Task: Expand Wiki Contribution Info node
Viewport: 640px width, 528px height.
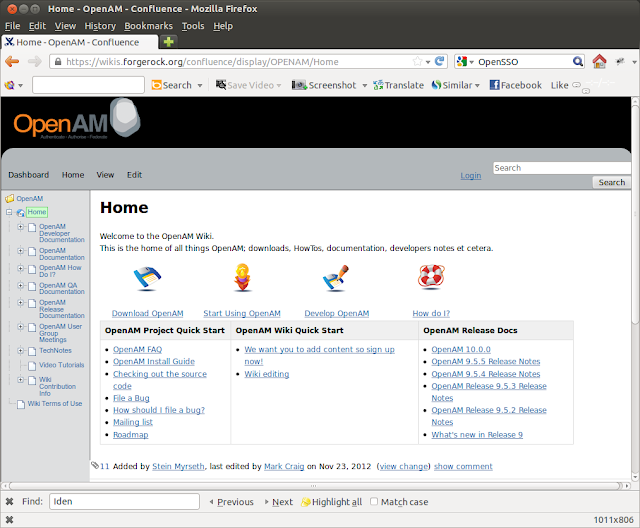Action: tap(20, 379)
